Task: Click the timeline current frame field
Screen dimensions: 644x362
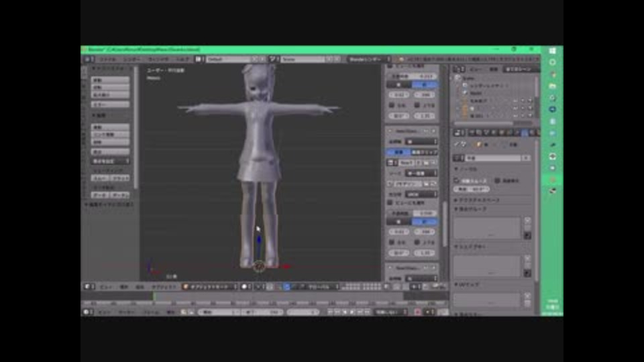Action: [303, 312]
